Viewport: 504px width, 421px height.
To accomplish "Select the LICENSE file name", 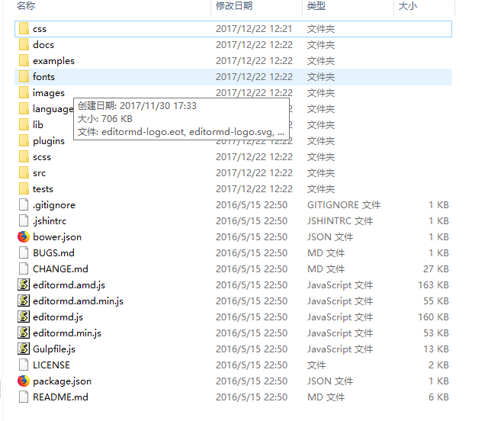I will 51,365.
